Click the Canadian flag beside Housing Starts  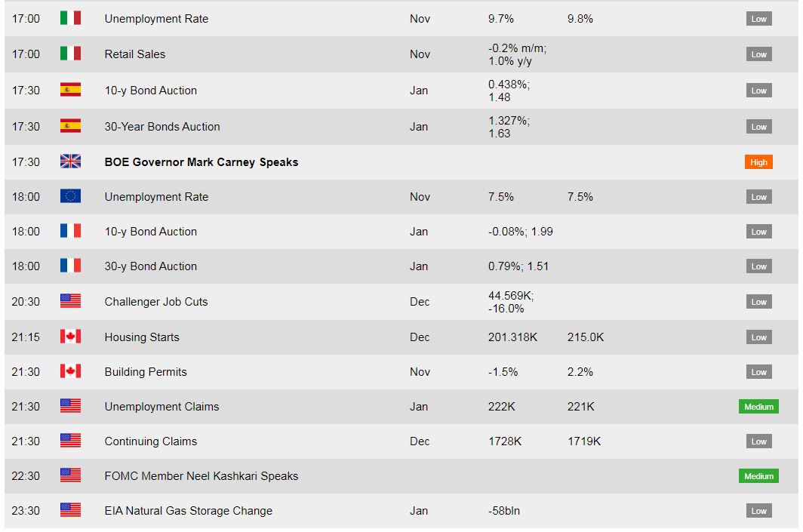(x=70, y=337)
